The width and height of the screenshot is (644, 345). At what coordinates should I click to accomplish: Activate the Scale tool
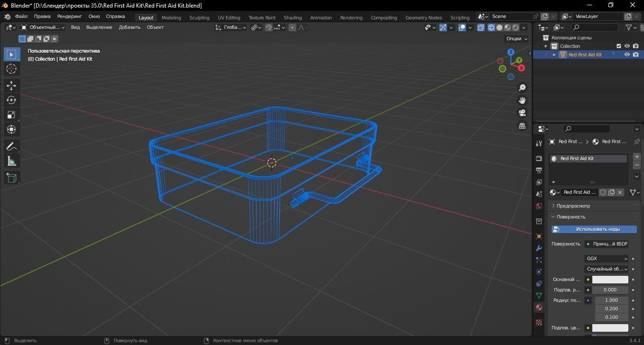coord(11,115)
